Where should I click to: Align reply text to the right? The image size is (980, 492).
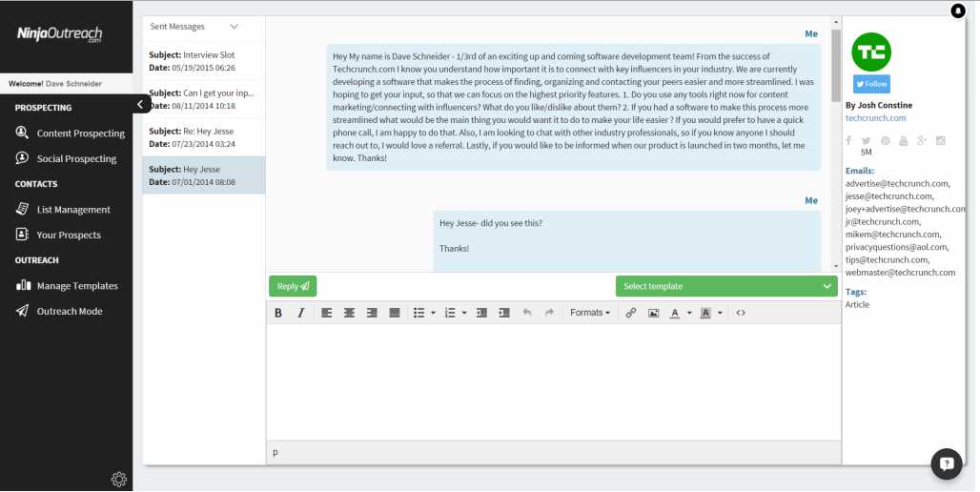(x=372, y=313)
